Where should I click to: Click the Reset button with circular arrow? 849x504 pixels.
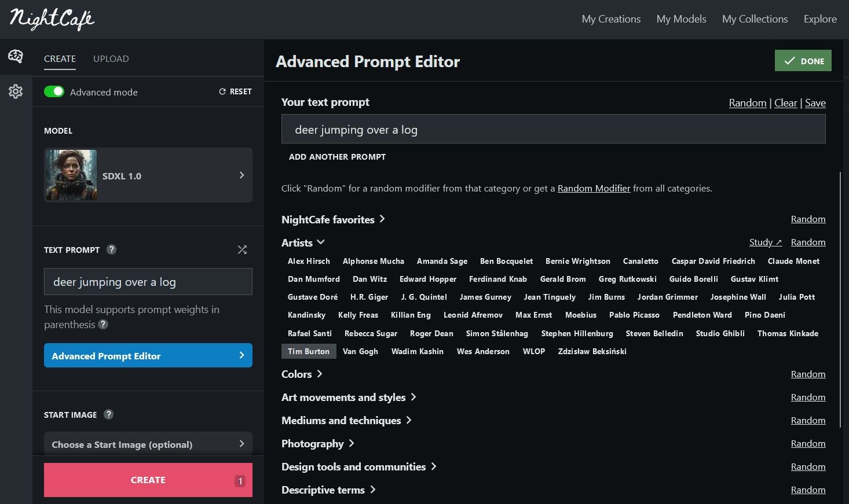tap(235, 91)
